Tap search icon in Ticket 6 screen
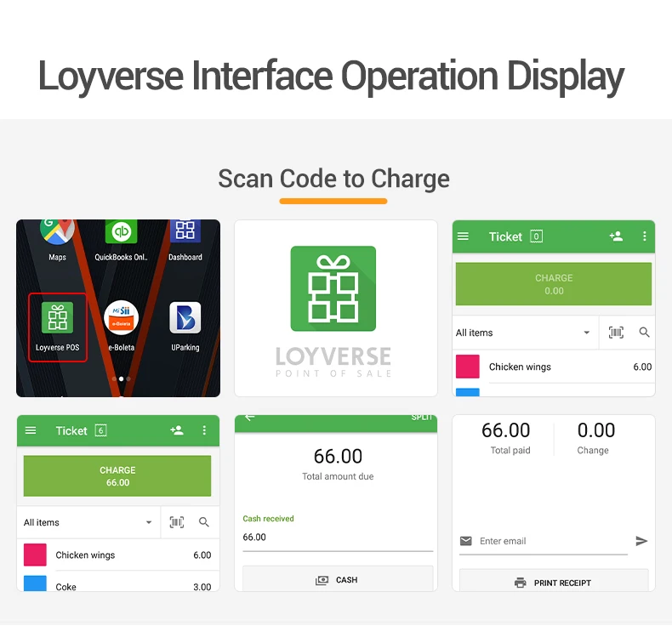 [204, 522]
